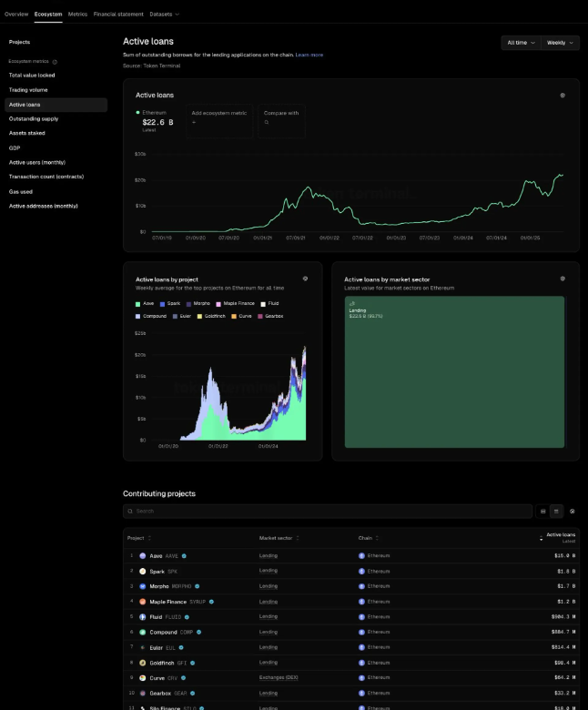Click verified badge next to Morpho MORPHO

click(197, 586)
